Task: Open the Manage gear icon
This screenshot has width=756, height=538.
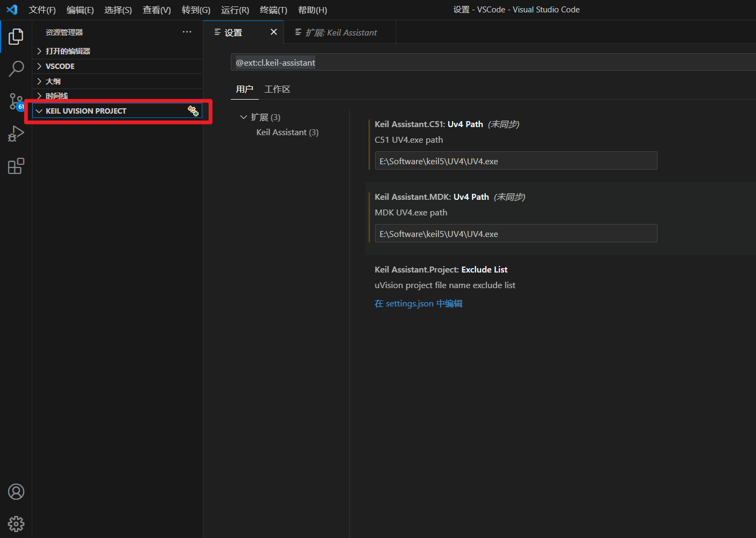Action: 16,524
